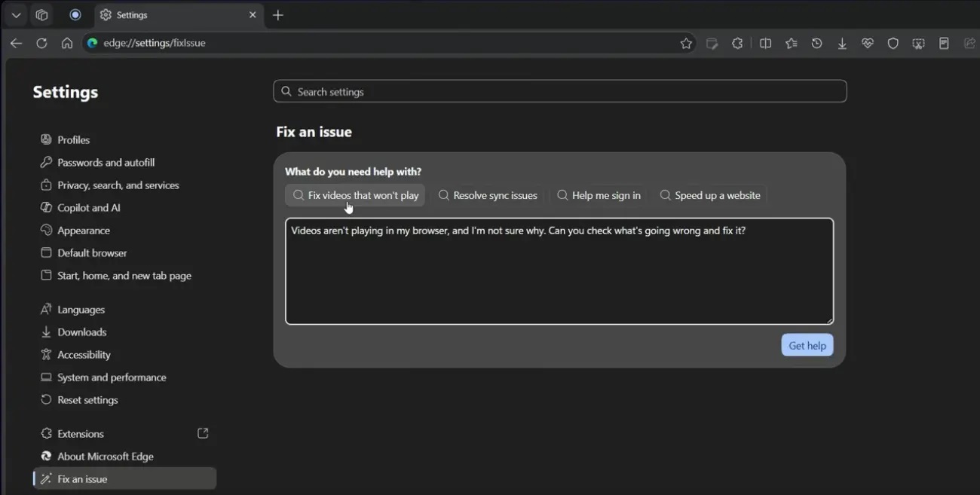Click the page-edit icon beside favorites star
The height and width of the screenshot is (495, 980).
(712, 44)
